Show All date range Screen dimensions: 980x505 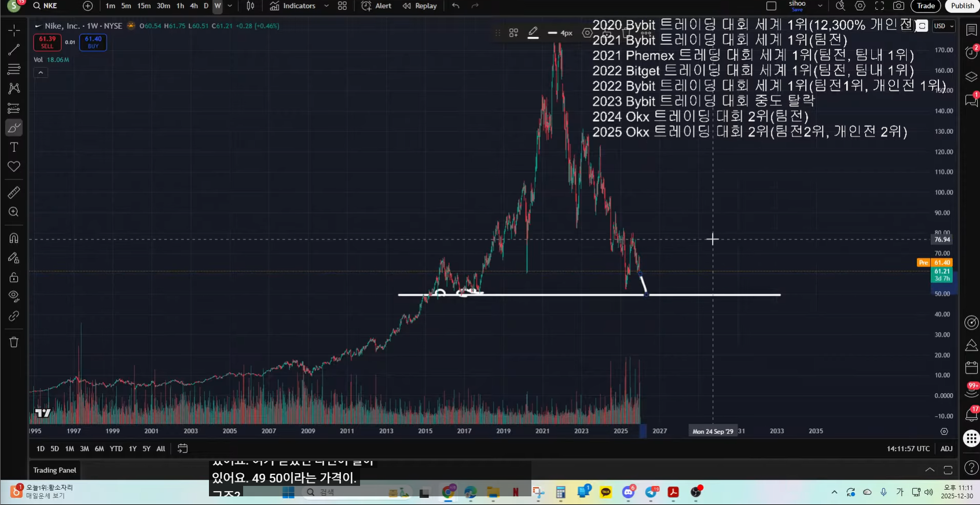tap(161, 449)
